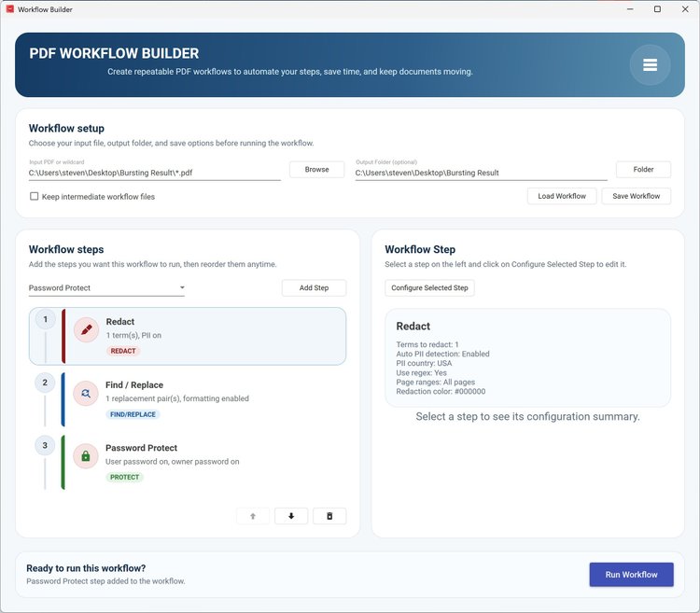Click the REDACT tag badge

(x=123, y=351)
